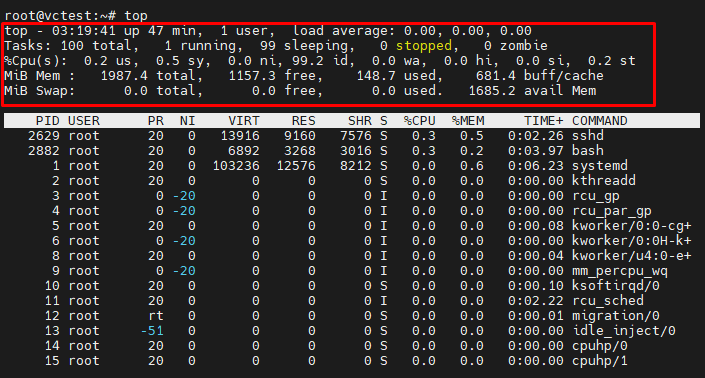Click the 1157.3 free memory value

click(x=252, y=76)
